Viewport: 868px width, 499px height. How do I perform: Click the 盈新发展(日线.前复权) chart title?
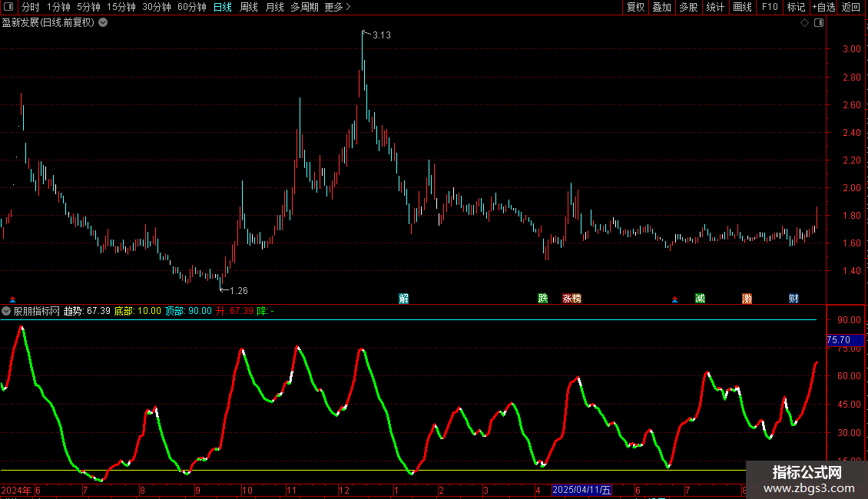pos(48,23)
